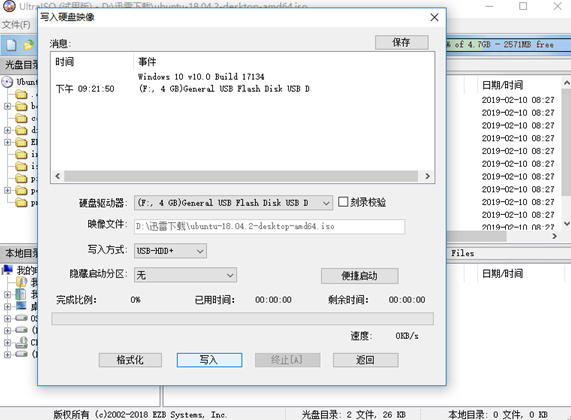The width and height of the screenshot is (571, 420).
Task: Click the 事件 column header
Action: coord(147,62)
